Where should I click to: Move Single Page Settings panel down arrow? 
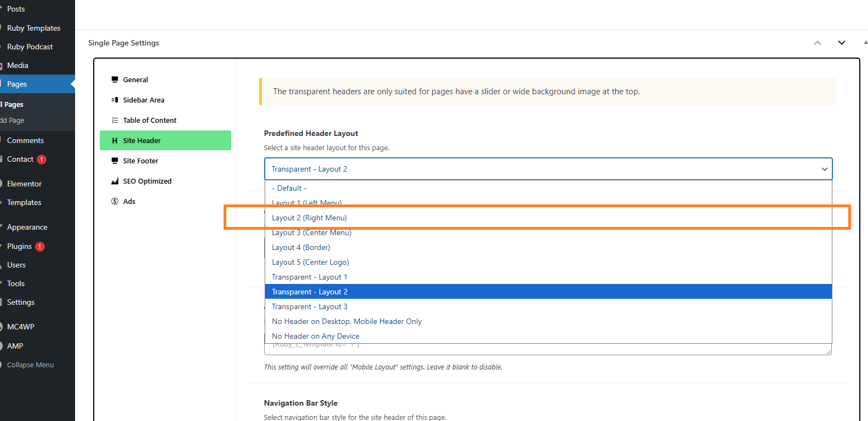click(x=842, y=43)
